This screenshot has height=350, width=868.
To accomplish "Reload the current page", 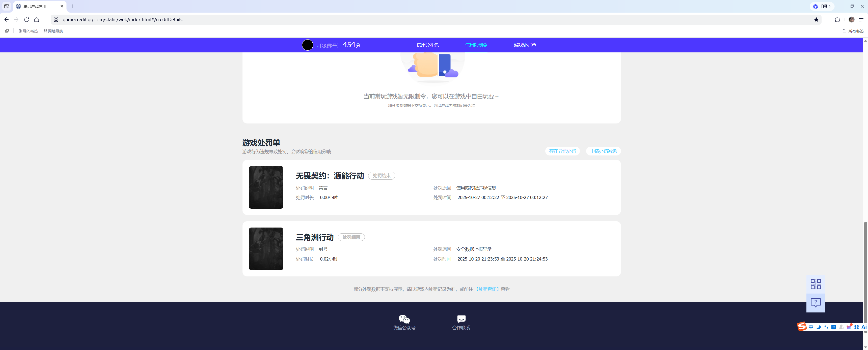I will click(26, 19).
